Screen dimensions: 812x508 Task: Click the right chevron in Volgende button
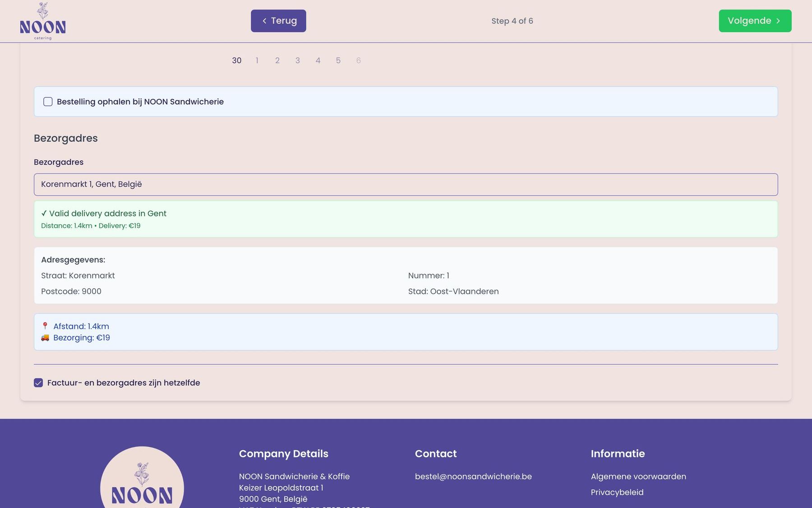778,21
